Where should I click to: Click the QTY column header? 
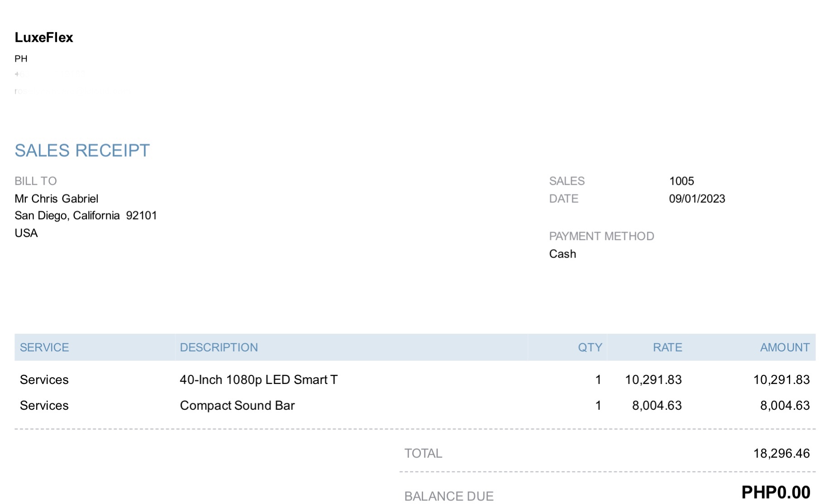click(590, 347)
